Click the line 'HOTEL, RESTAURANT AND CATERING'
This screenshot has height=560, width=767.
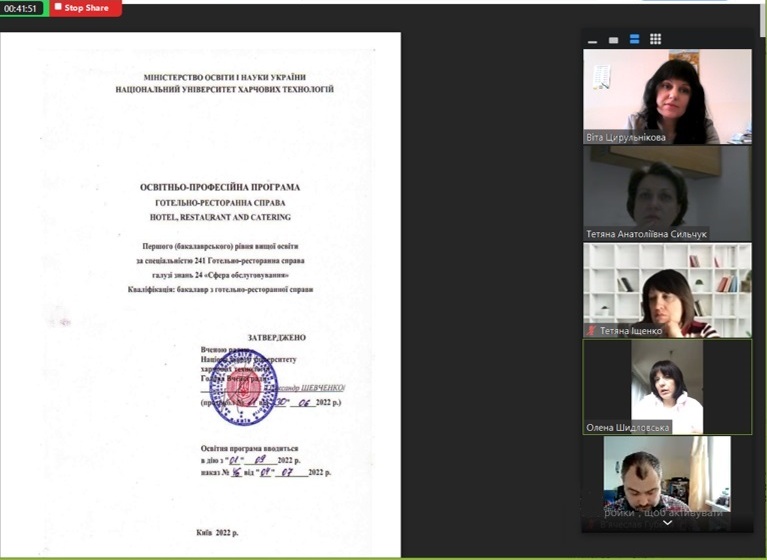[220, 217]
